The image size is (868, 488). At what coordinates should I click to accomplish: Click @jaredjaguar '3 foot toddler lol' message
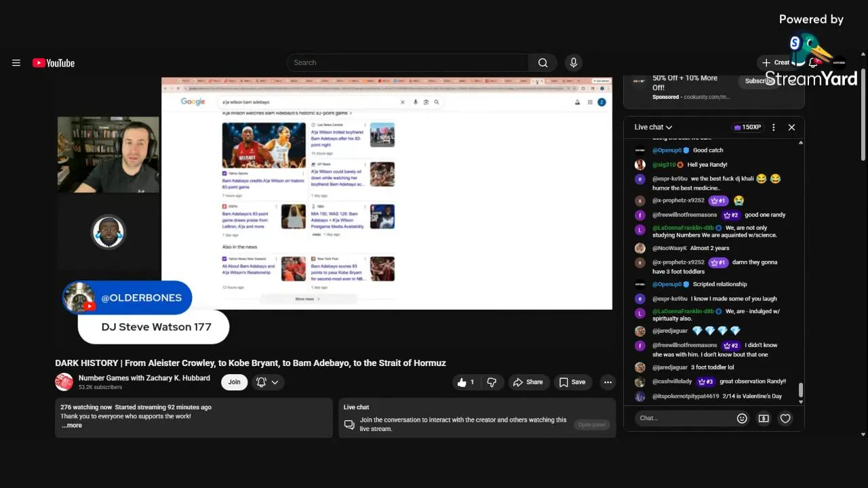(x=713, y=367)
